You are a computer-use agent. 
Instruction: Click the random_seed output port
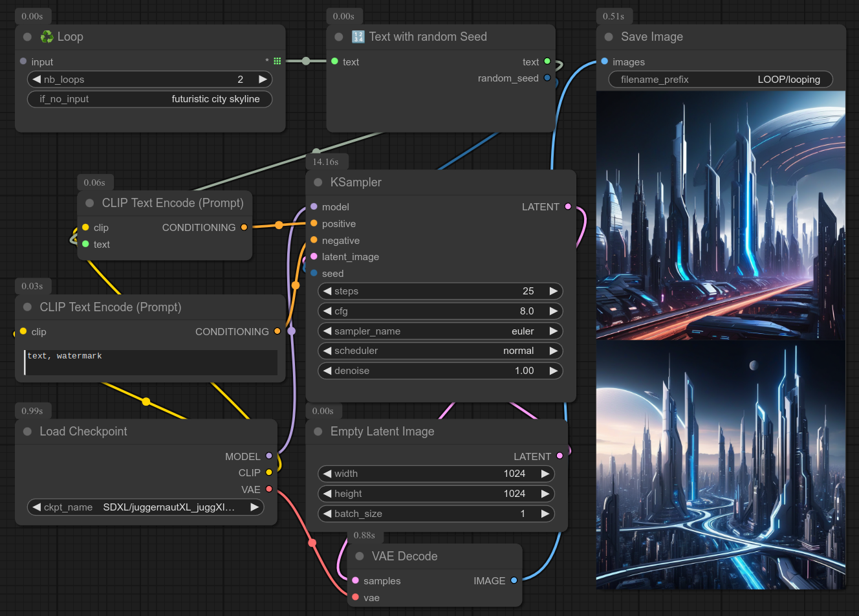point(547,78)
